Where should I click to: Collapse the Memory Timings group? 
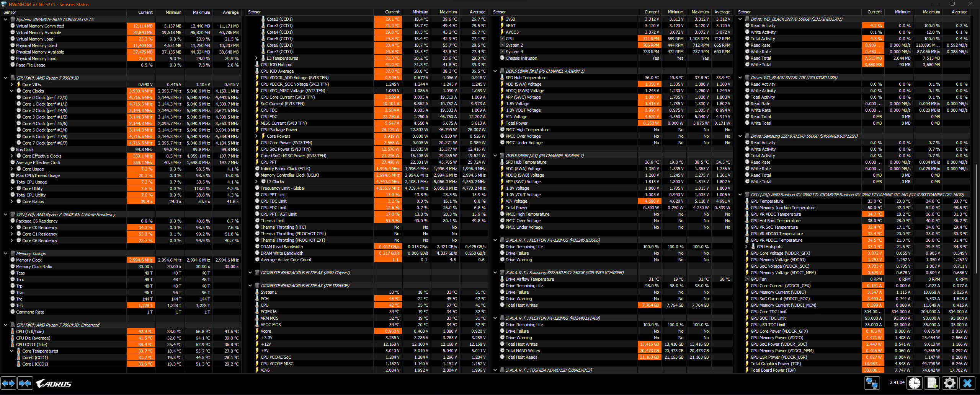(5, 254)
